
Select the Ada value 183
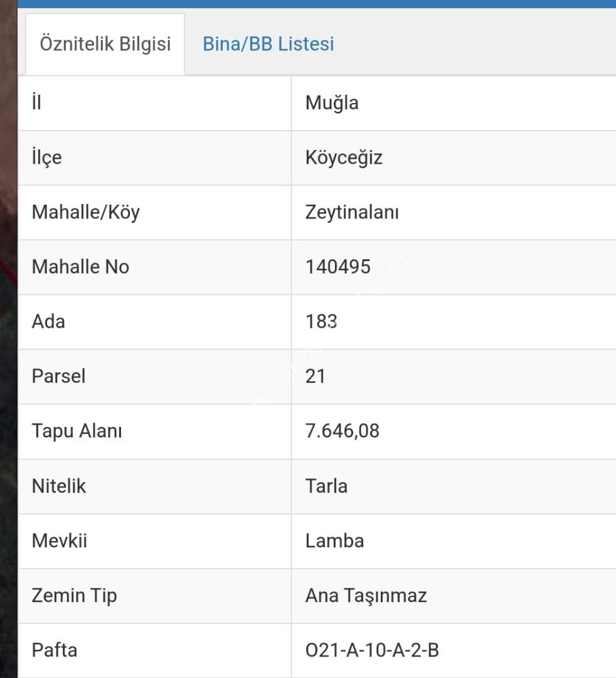click(321, 321)
